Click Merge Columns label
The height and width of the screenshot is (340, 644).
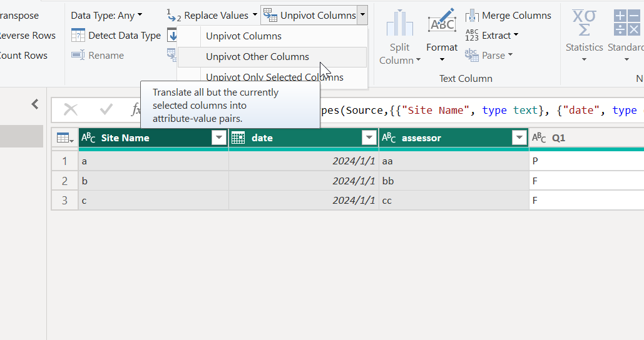coord(516,16)
